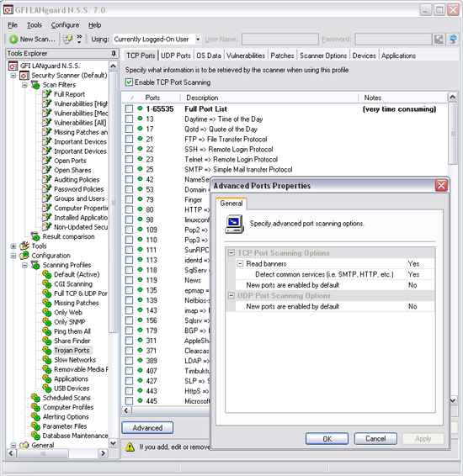
Task: Click the Advanced button
Action: point(147,428)
